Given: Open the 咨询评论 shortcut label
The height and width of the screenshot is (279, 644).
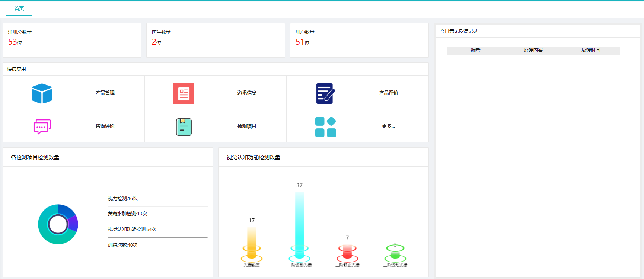Looking at the screenshot, I should click(x=105, y=126).
